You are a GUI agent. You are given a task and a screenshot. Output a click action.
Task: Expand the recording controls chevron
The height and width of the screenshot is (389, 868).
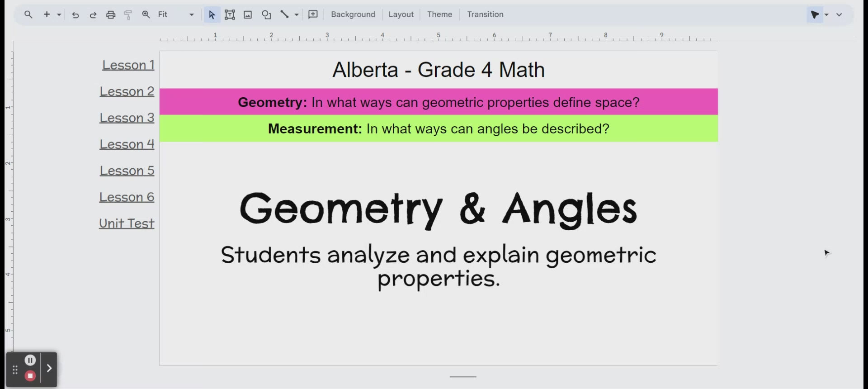click(49, 368)
